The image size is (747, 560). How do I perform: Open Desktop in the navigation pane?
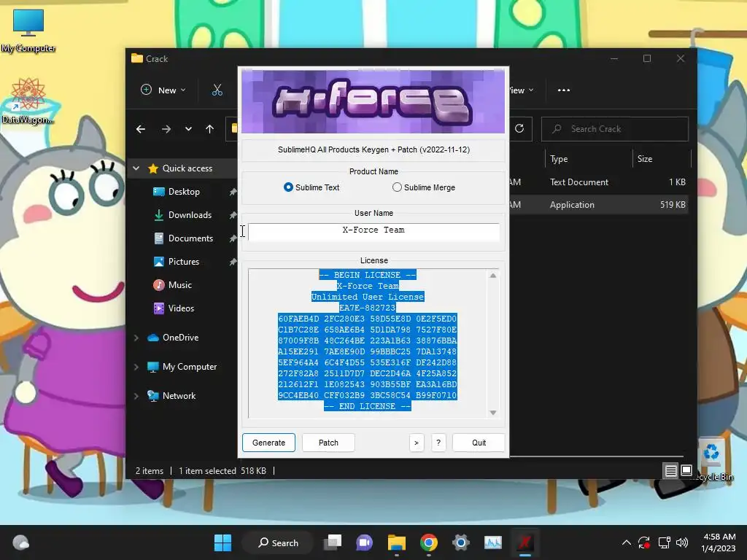[184, 192]
